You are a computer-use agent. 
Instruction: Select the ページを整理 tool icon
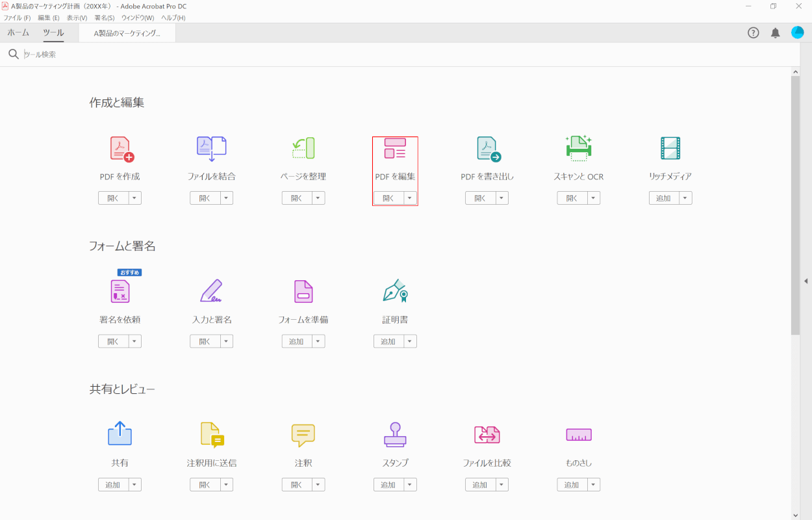[303, 148]
